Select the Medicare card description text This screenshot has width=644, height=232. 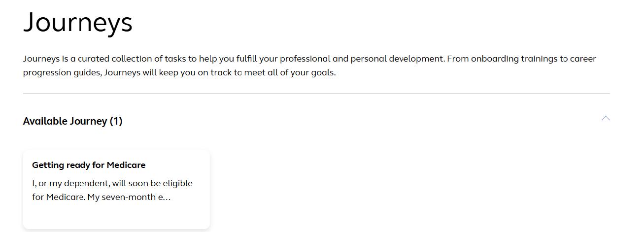click(112, 190)
